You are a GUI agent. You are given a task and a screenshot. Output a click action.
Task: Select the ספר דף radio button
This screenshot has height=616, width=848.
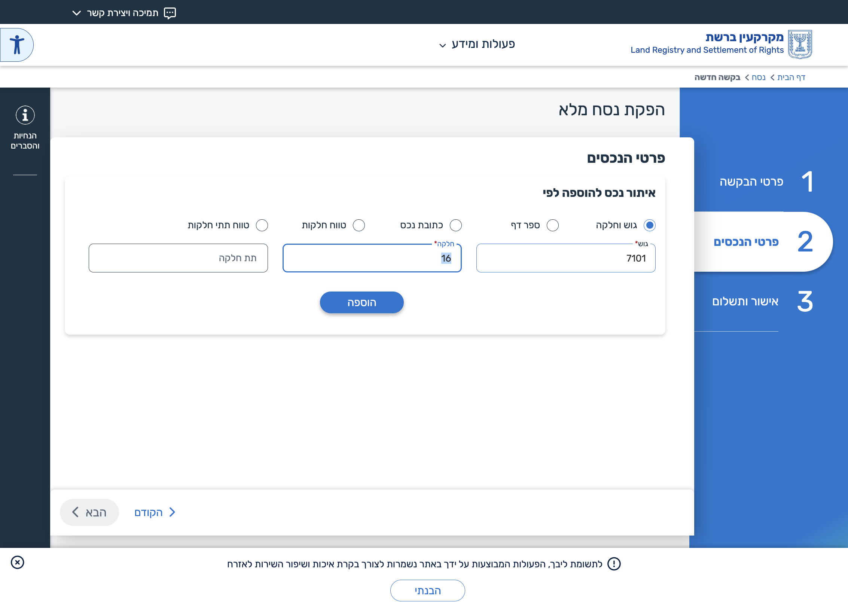[553, 225]
